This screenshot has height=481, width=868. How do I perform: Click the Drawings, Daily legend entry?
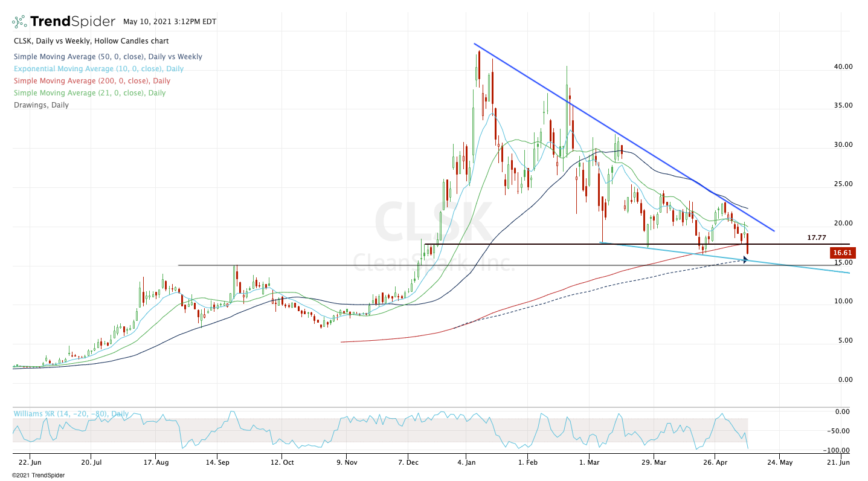coord(41,105)
